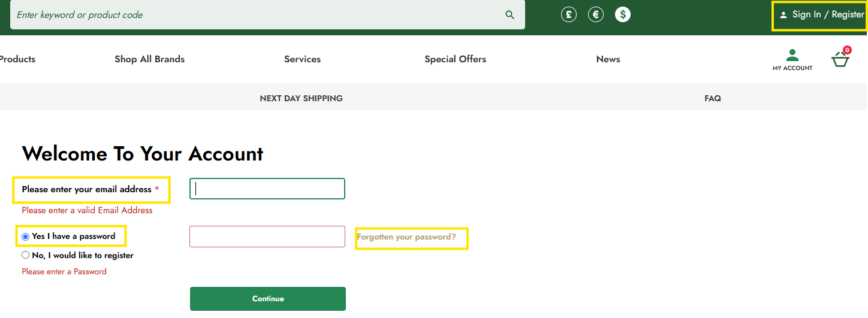Click the search magnifier icon
Viewport: 868px width, 318px height.
(x=510, y=15)
